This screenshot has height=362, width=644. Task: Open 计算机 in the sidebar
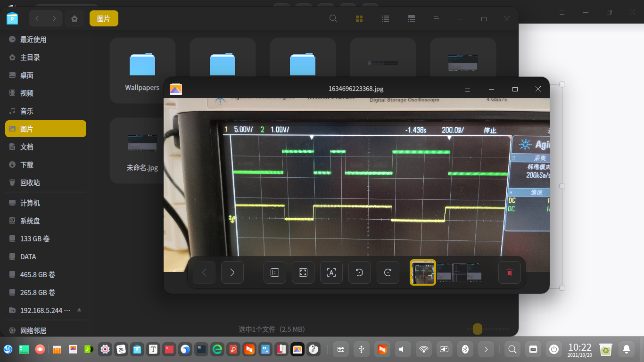click(x=46, y=203)
